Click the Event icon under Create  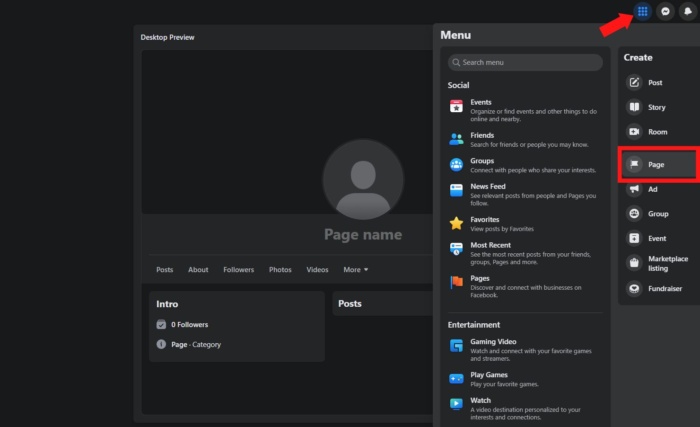634,238
